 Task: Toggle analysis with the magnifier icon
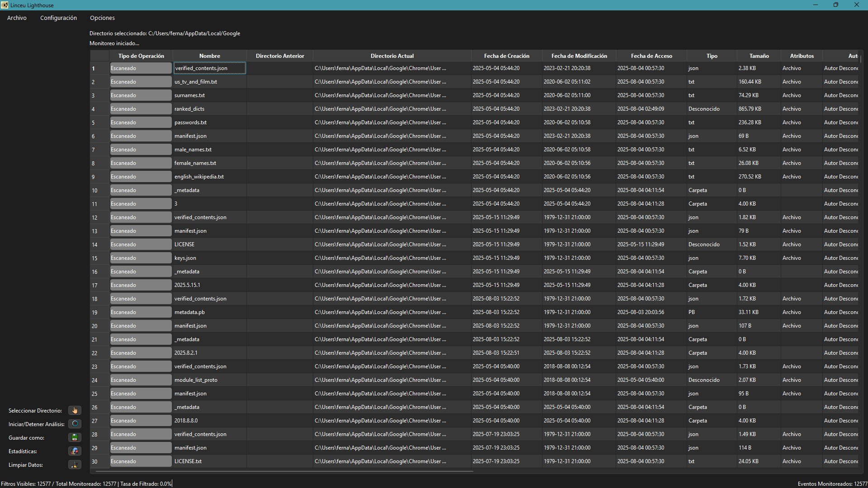[75, 424]
